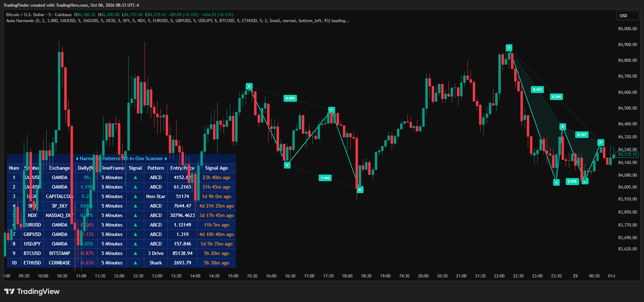Click the TimeFrame column header

pos(112,168)
